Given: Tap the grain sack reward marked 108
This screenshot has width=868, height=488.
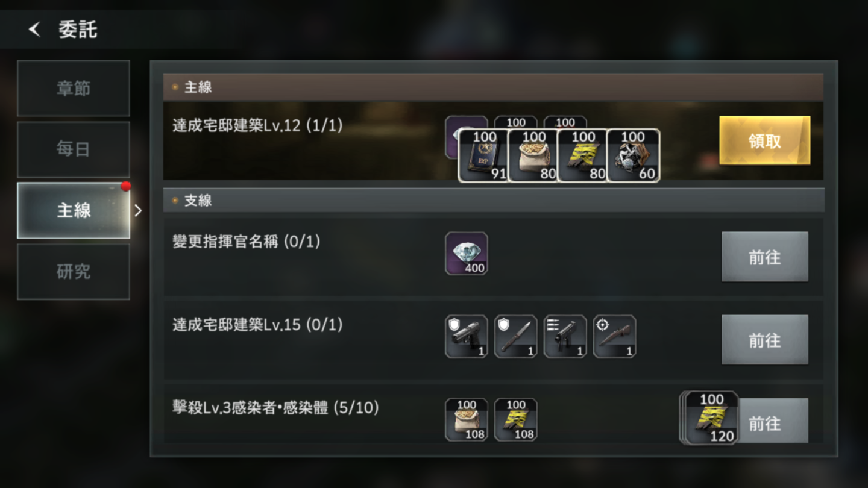Looking at the screenshot, I should [x=467, y=420].
